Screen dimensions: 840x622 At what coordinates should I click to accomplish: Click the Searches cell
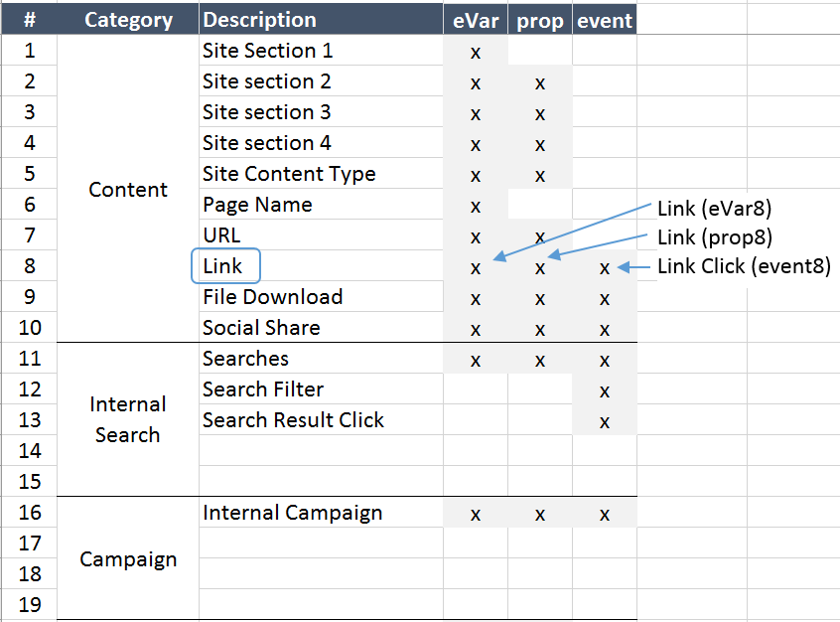[x=321, y=358]
